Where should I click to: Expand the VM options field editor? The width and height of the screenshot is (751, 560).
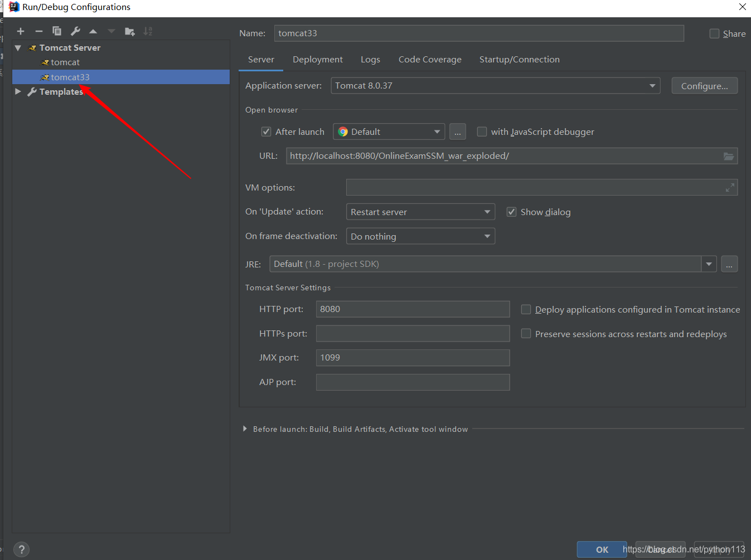tap(730, 188)
